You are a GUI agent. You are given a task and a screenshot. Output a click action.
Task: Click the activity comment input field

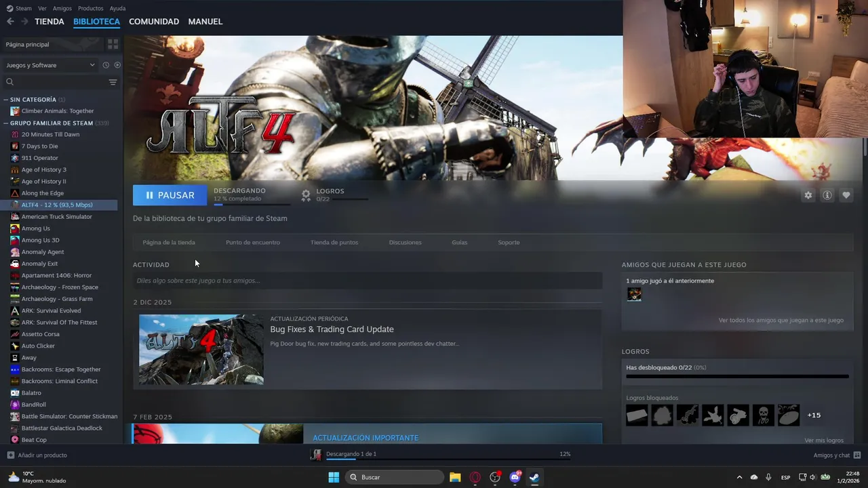(368, 281)
